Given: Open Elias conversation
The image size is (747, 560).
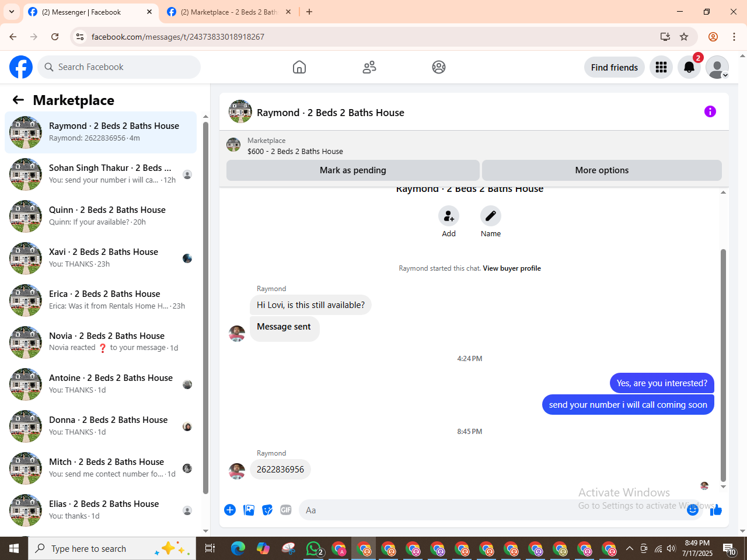Looking at the screenshot, I should click(101, 510).
